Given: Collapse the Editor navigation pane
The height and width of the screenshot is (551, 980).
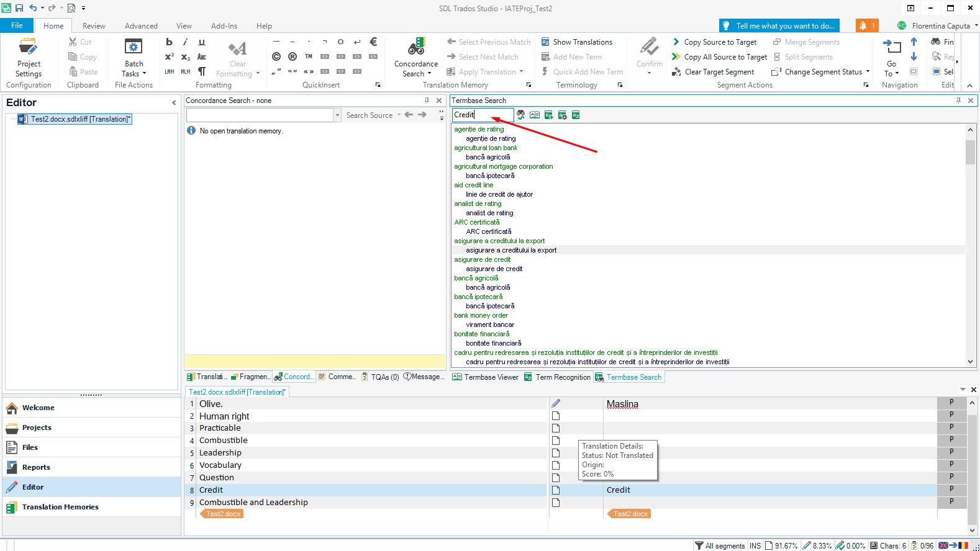Looking at the screenshot, I should click(174, 102).
